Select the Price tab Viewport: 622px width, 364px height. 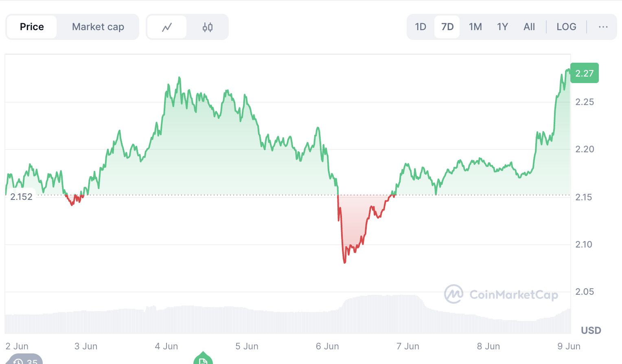click(x=32, y=27)
